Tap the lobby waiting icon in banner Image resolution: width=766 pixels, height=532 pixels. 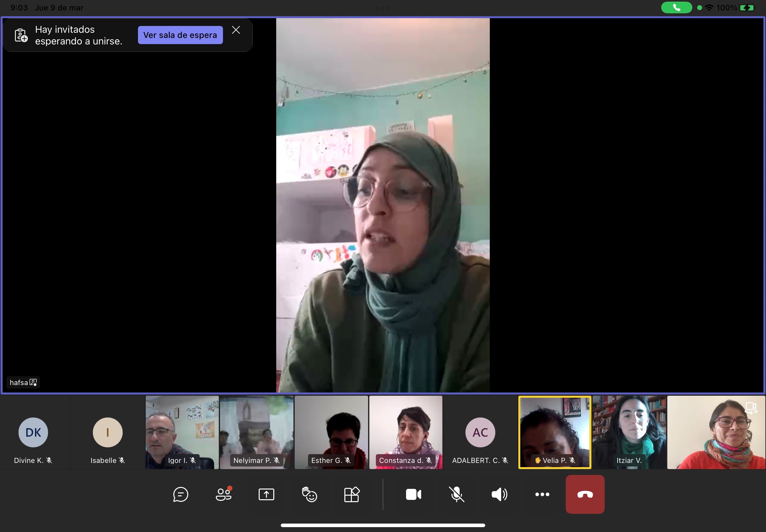tap(21, 35)
